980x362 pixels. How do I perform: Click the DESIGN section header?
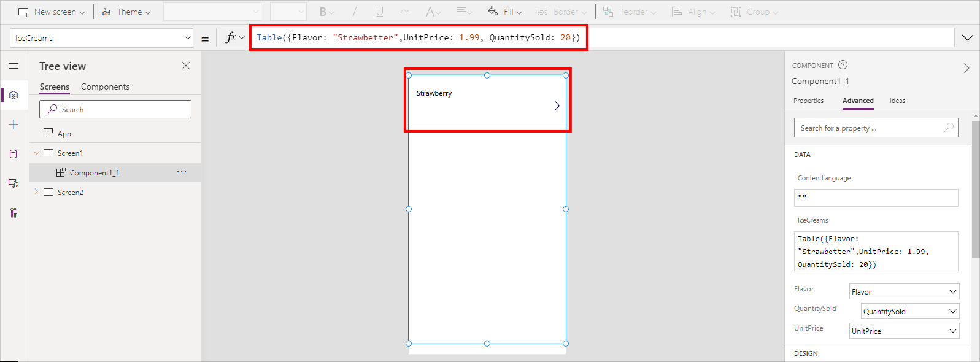[806, 353]
